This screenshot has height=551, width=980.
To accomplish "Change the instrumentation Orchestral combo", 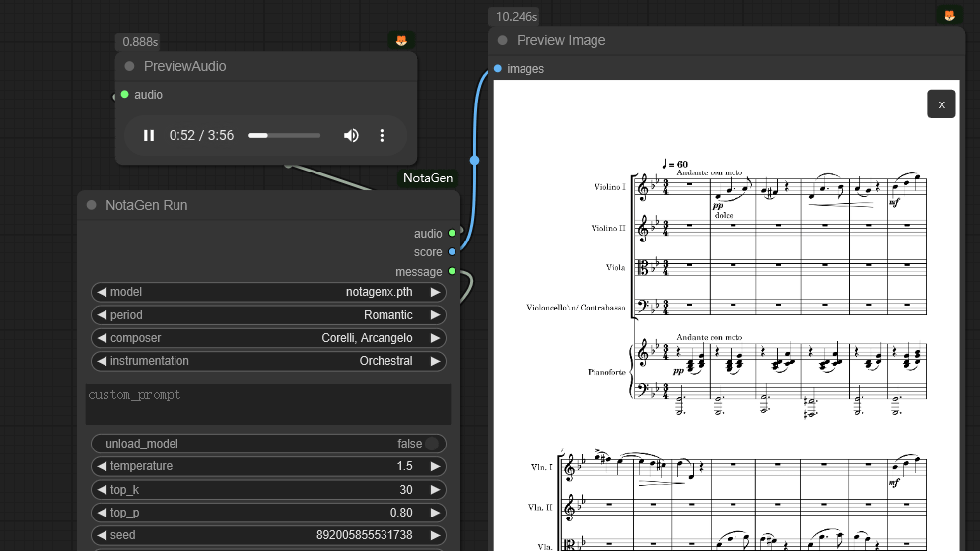I will (268, 361).
